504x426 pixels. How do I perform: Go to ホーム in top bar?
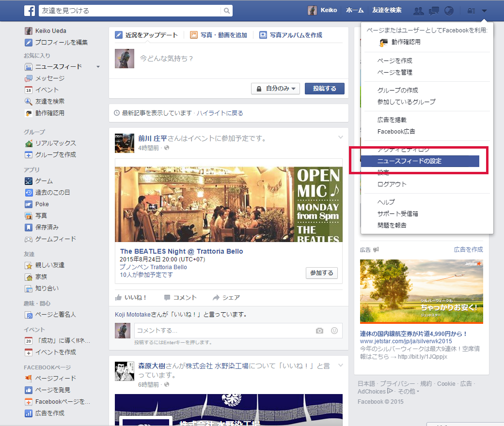(x=355, y=10)
